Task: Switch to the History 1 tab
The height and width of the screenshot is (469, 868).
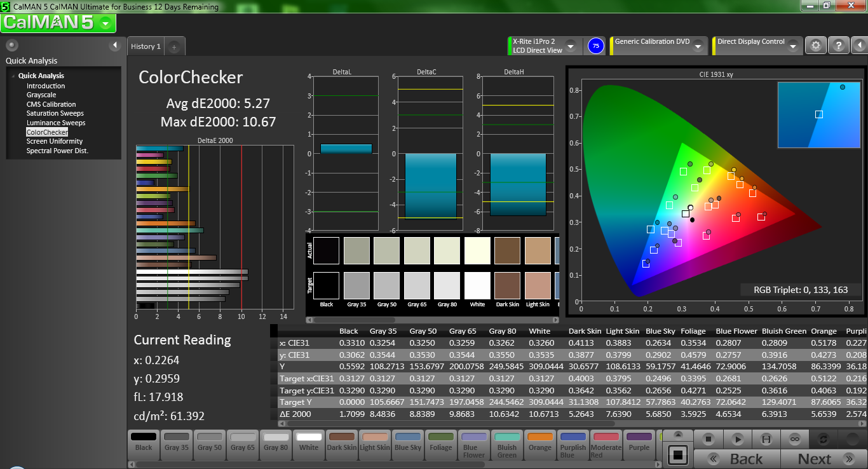Action: [x=146, y=46]
